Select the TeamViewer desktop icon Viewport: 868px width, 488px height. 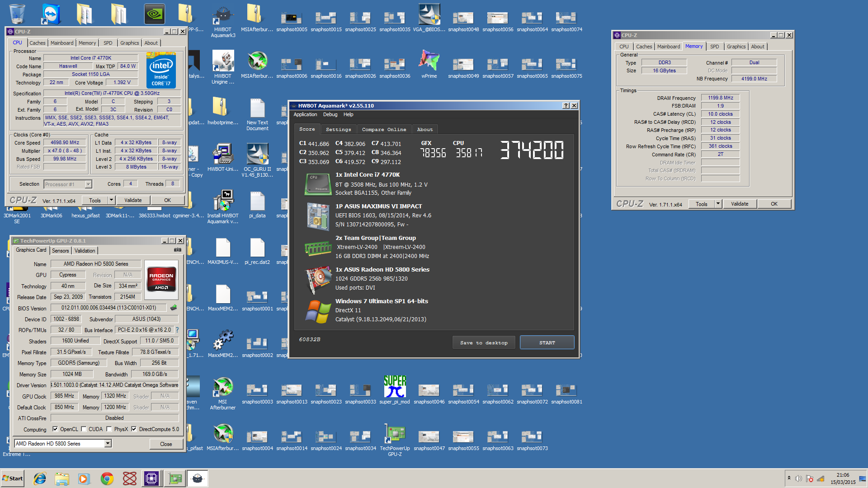click(x=51, y=14)
